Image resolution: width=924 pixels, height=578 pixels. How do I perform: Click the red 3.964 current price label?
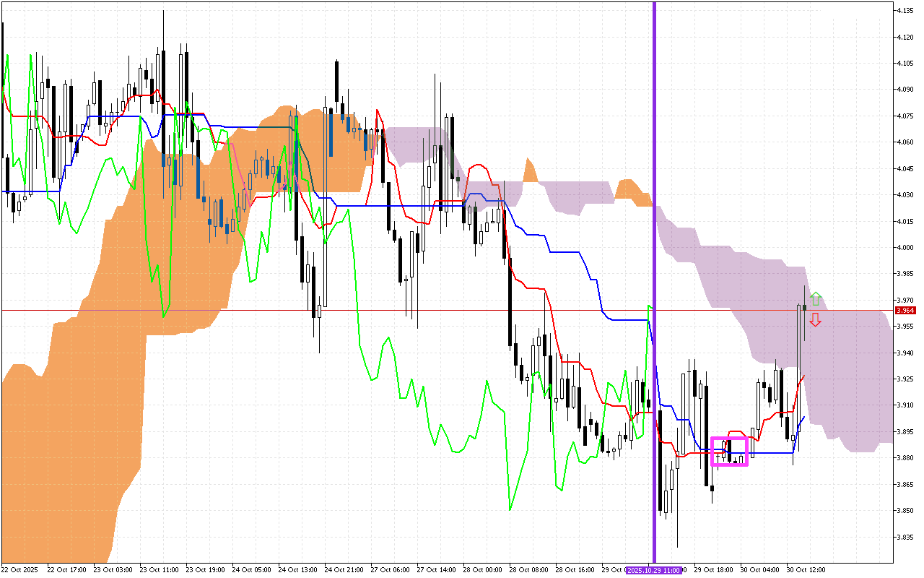[x=905, y=311]
